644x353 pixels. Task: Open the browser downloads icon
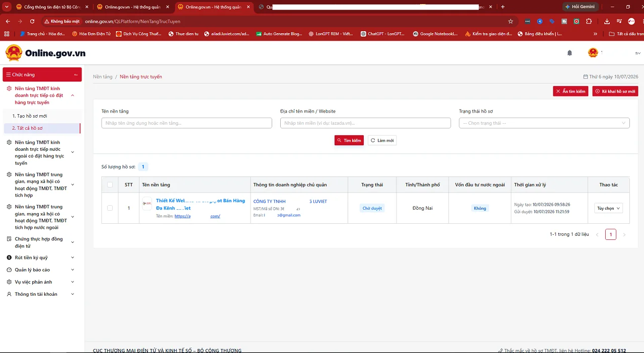pos(607,22)
